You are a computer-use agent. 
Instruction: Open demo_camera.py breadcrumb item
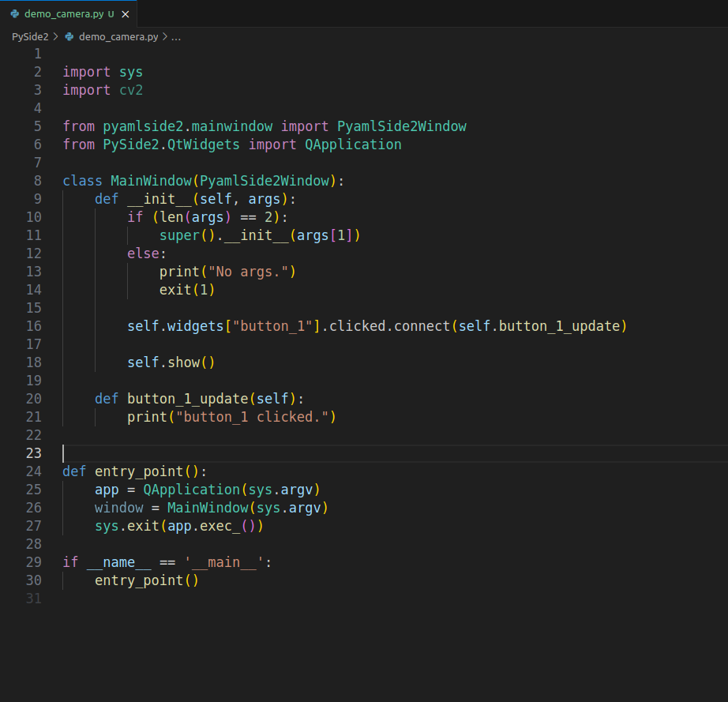click(x=118, y=36)
